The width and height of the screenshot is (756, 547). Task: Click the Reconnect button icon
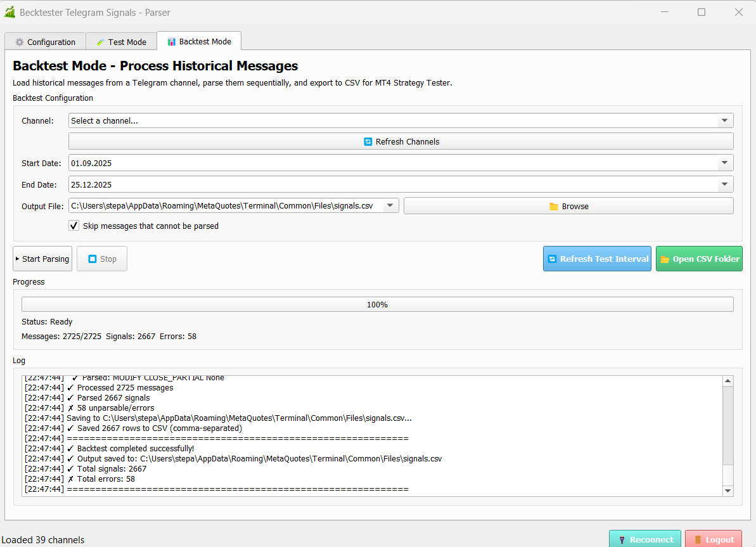[x=622, y=540]
